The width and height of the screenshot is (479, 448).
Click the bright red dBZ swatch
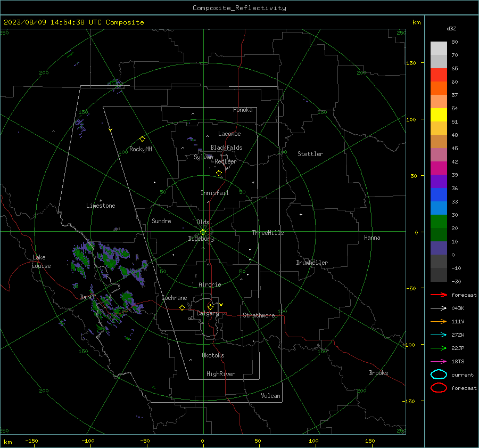pyautogui.click(x=439, y=75)
